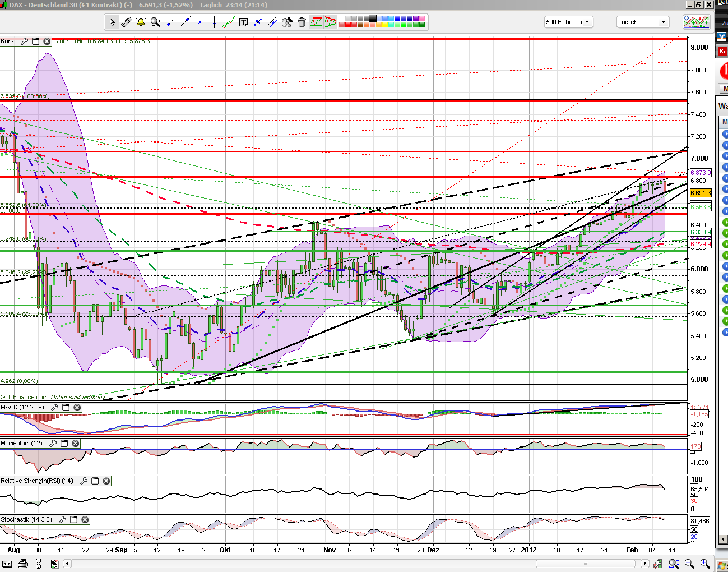Click the red price tag 6.873,9
Image resolution: width=728 pixels, height=572 pixels.
tap(701, 173)
